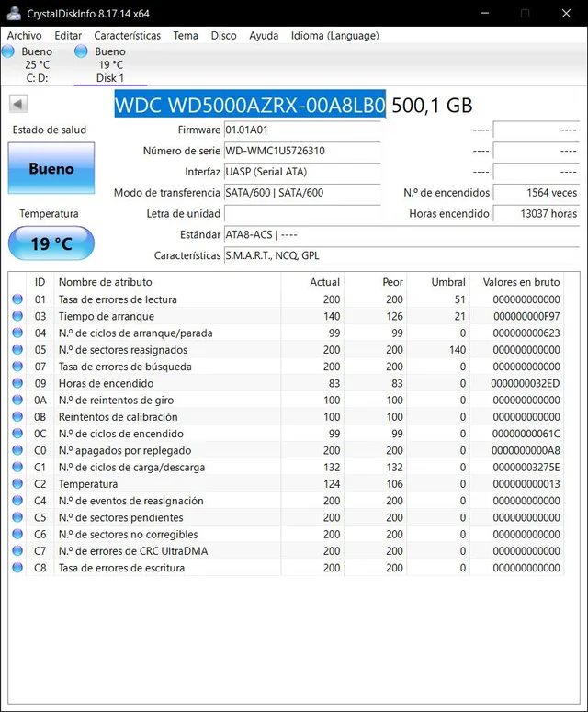Screen dimensions: 588x712
Task: Click the status orb for apagados por replegado
Action: point(17,450)
